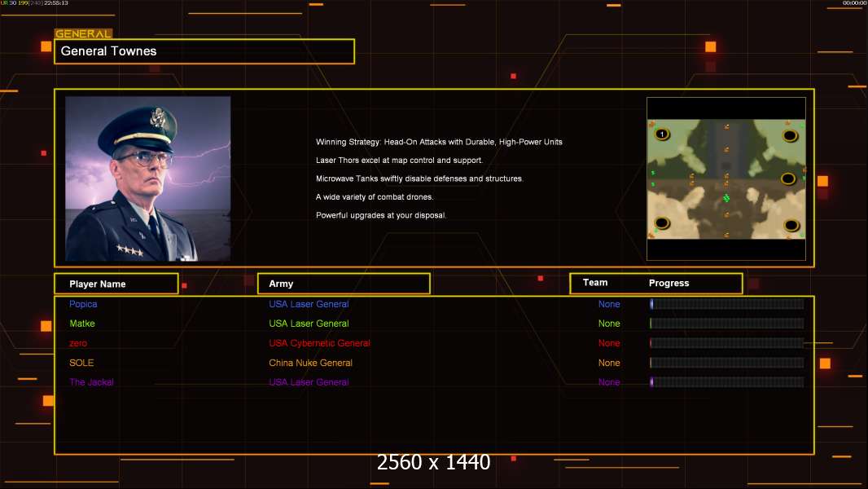Click Popica's team value None

pos(609,304)
